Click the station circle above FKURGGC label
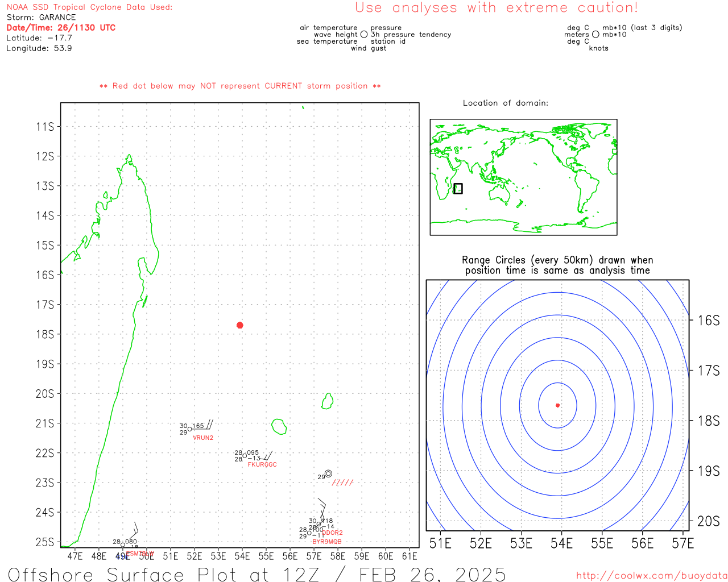Viewport: 728px width, 582px height. (x=245, y=456)
